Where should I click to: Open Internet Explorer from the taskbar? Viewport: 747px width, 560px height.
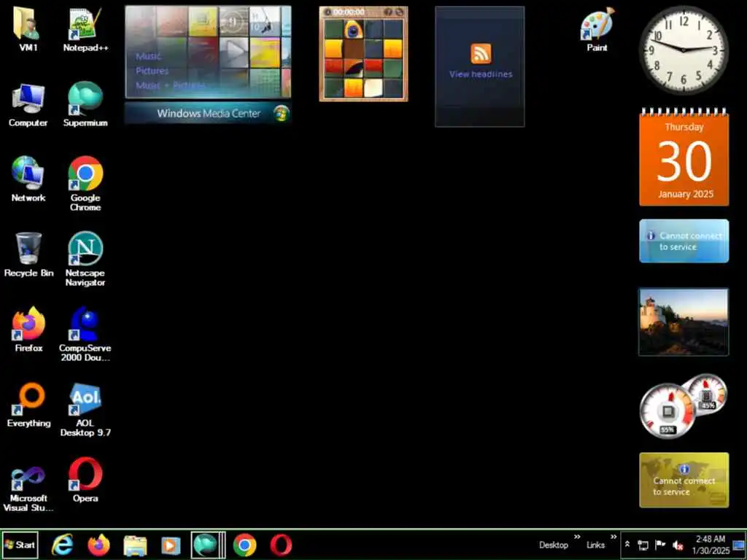pos(63,545)
